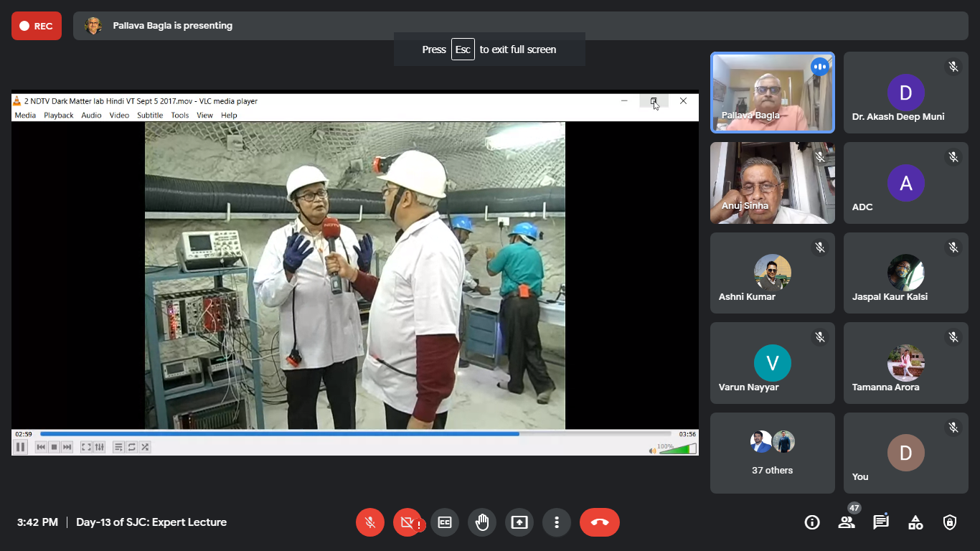Click the shared VLC video frame
Viewport: 980px width, 551px height.
pos(355,275)
